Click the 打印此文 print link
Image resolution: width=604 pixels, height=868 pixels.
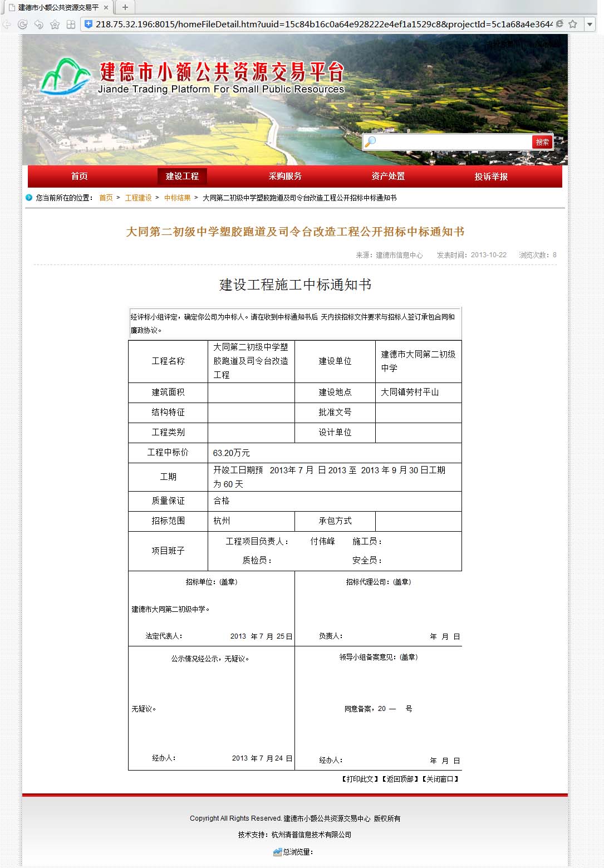tap(360, 779)
